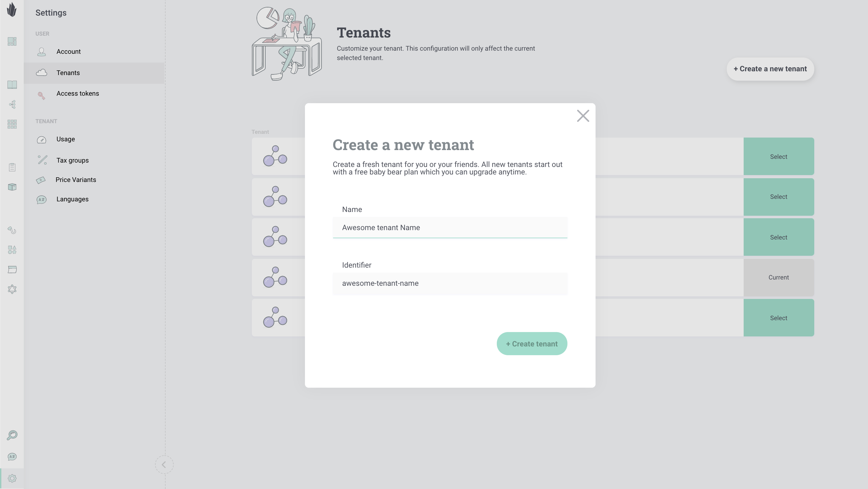Open the webhooks hook icon in sidebar
868x489 pixels.
click(x=12, y=230)
